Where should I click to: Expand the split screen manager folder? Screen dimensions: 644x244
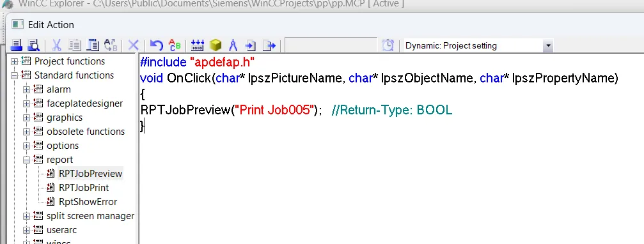tap(27, 216)
